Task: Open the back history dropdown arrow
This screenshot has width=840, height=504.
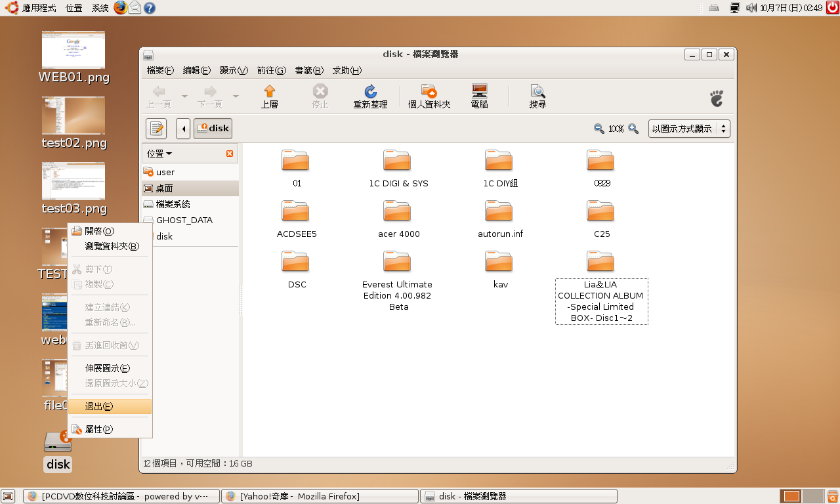Action: 184,96
